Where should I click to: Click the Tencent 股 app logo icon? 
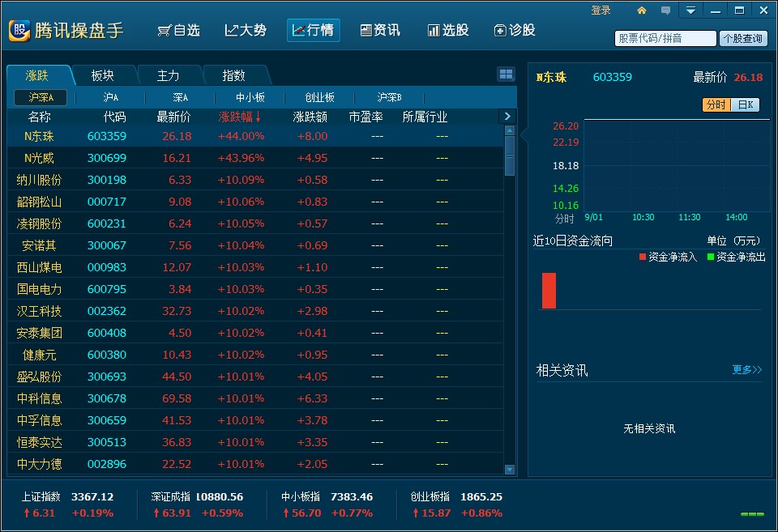pos(19,31)
